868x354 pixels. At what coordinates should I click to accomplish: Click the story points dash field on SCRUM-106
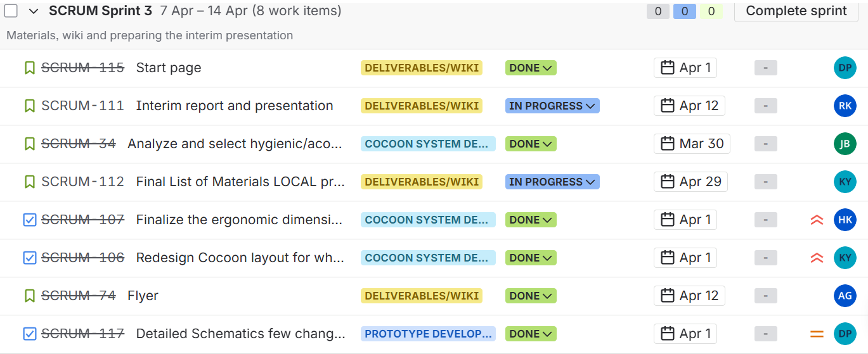(x=765, y=258)
